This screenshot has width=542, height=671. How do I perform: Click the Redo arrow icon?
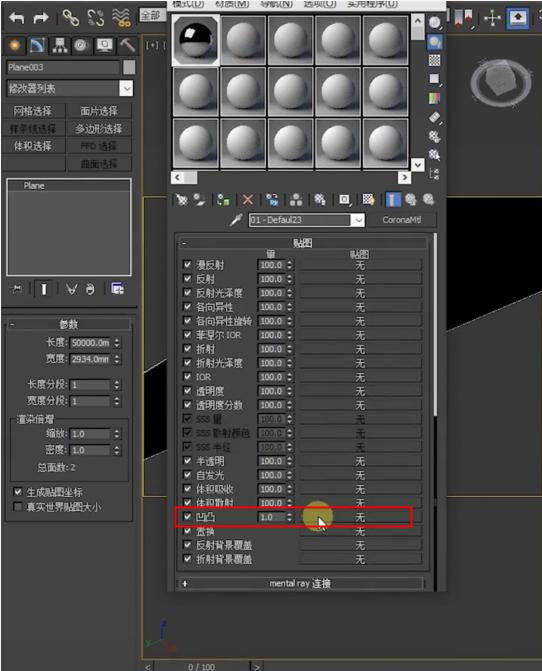coord(41,18)
